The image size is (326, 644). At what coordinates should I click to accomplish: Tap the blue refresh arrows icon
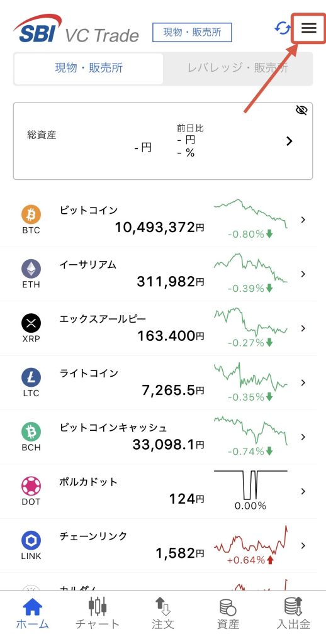(282, 28)
